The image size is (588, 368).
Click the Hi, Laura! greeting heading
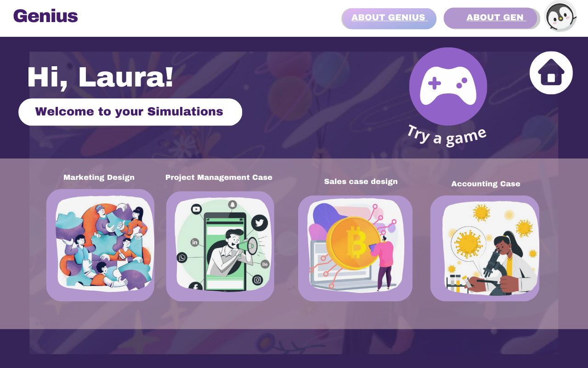coord(100,77)
